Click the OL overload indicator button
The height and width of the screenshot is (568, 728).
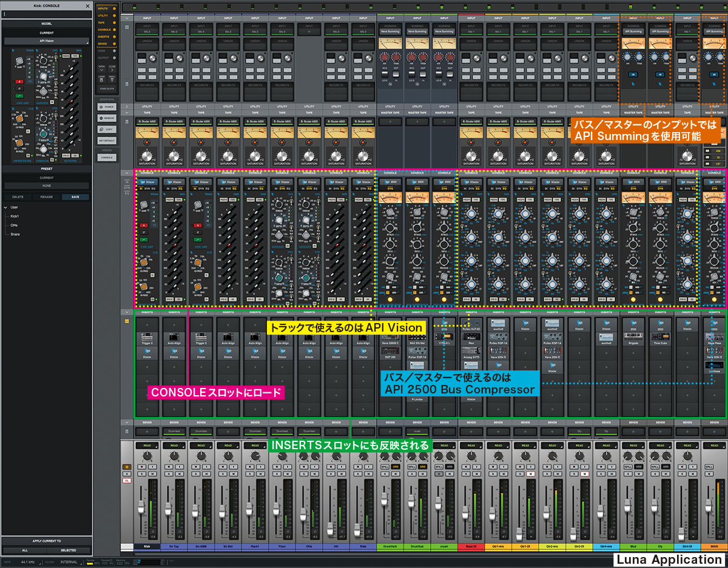[x=127, y=480]
